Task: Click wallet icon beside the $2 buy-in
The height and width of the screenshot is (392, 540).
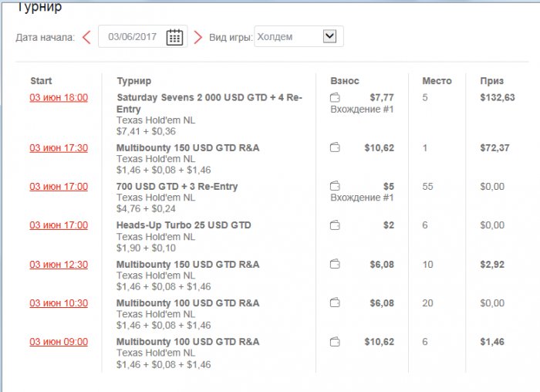Action: click(335, 225)
